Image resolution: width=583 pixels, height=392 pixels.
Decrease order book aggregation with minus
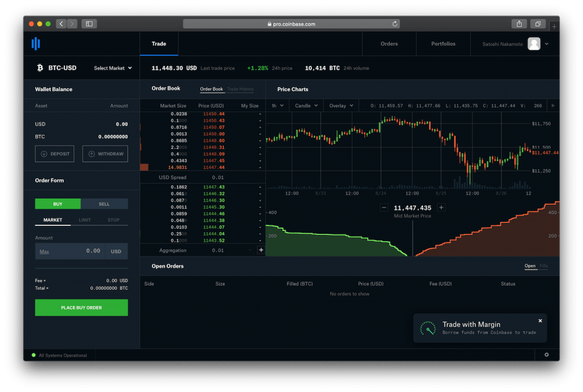click(x=250, y=250)
